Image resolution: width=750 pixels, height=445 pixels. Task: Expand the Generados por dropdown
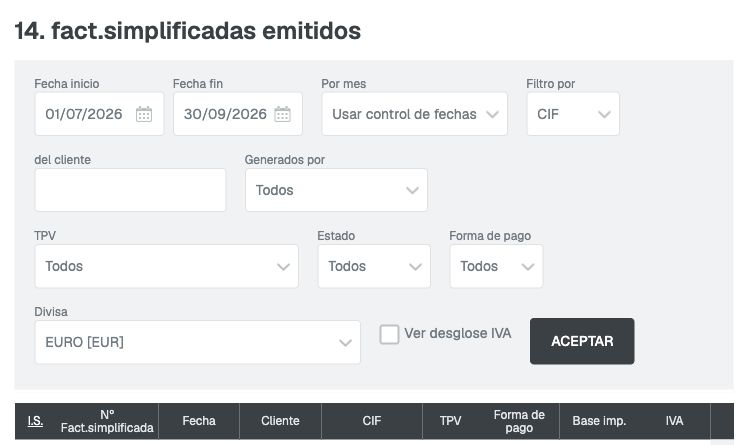(x=336, y=190)
